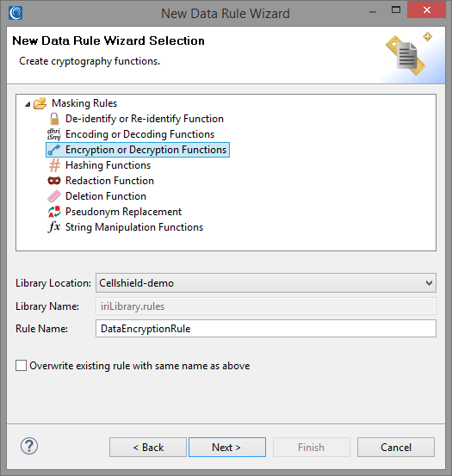Open help via the question mark icon
The width and height of the screenshot is (452, 476).
(x=29, y=446)
